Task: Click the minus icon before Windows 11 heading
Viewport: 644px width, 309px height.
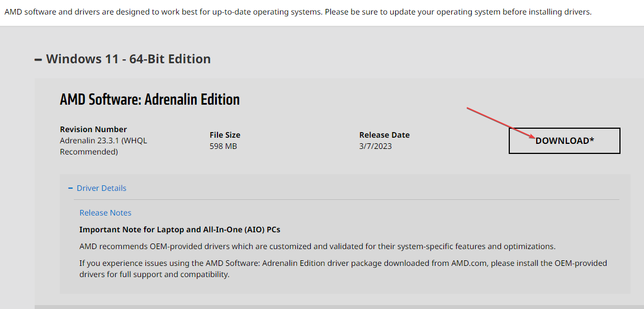Action: (x=38, y=59)
